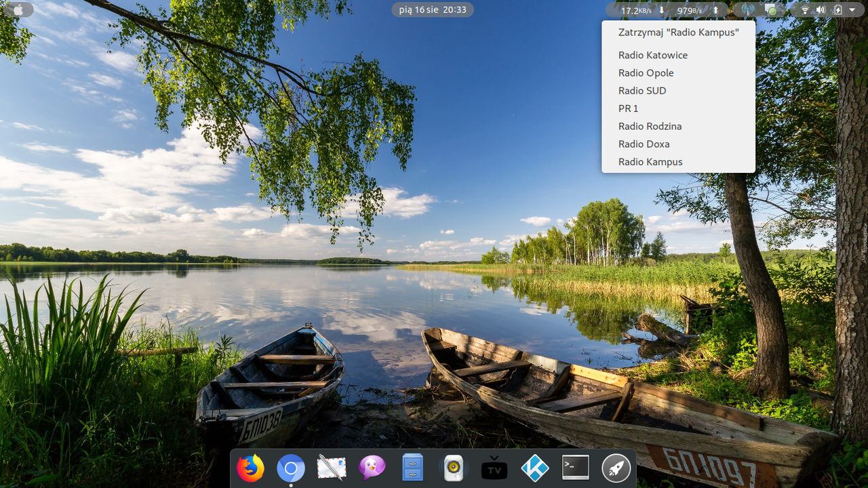
Task: Open the TV application in the dock
Action: (494, 468)
